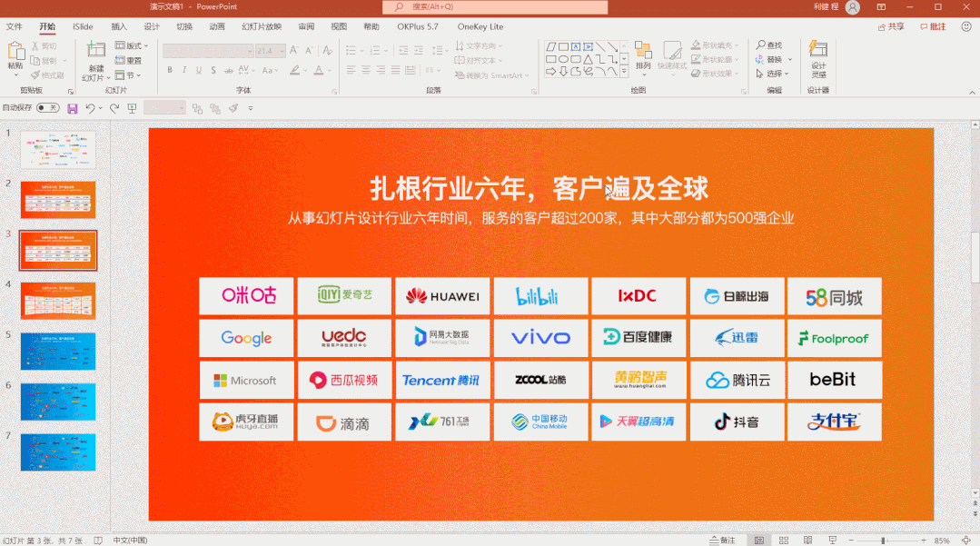Open the OKPlus 5.7 tab

418,27
